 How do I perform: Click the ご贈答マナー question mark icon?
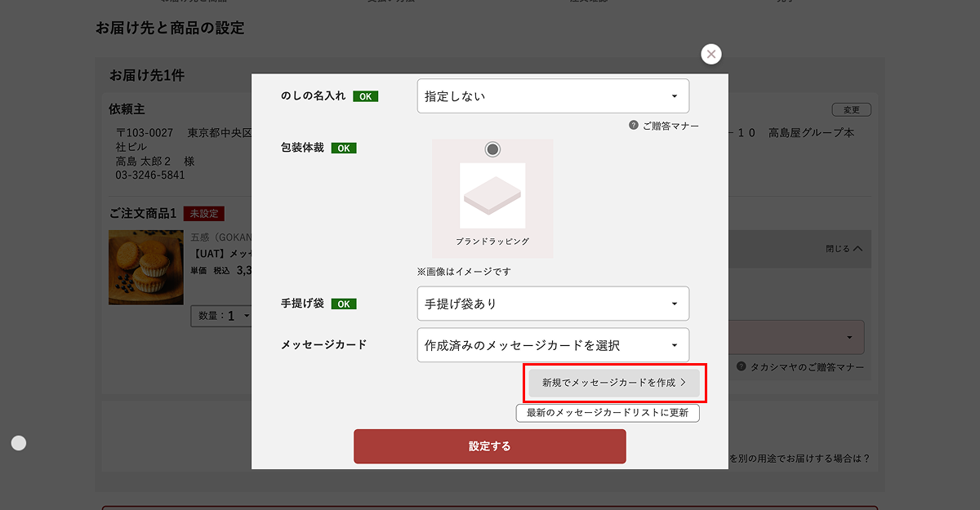(634, 126)
